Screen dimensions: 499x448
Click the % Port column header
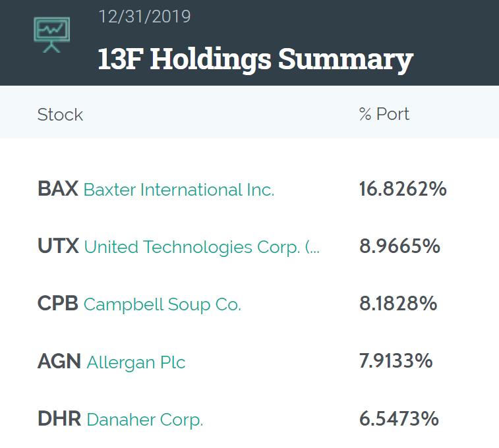point(384,114)
